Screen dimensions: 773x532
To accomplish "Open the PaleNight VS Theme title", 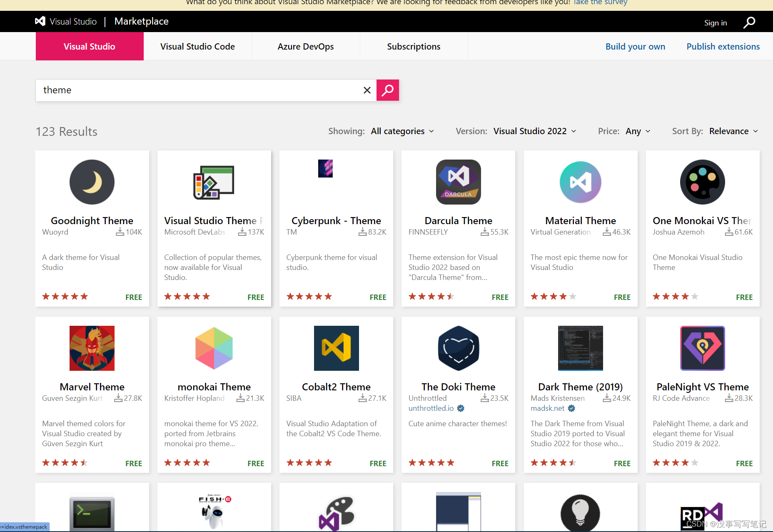I will [703, 387].
